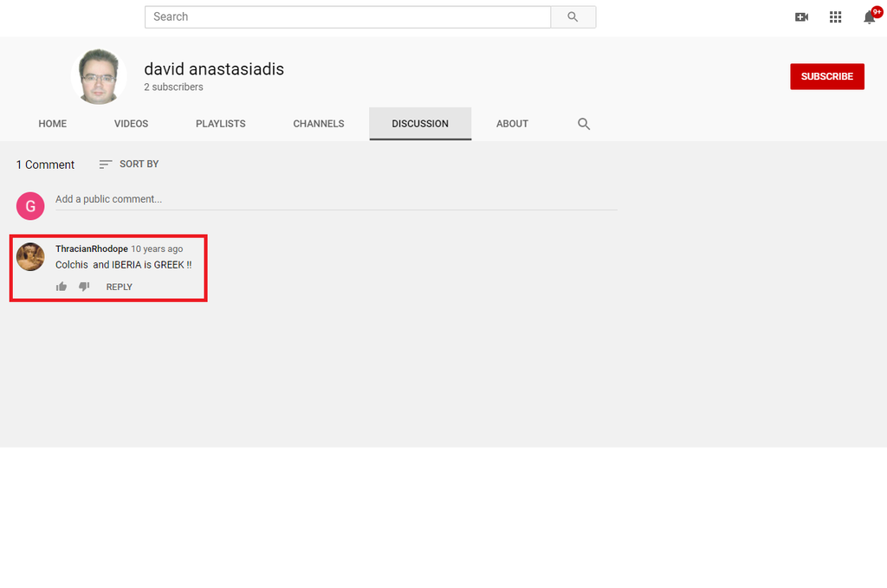Click the search magnifier button
The width and height of the screenshot is (887, 588).
click(573, 17)
